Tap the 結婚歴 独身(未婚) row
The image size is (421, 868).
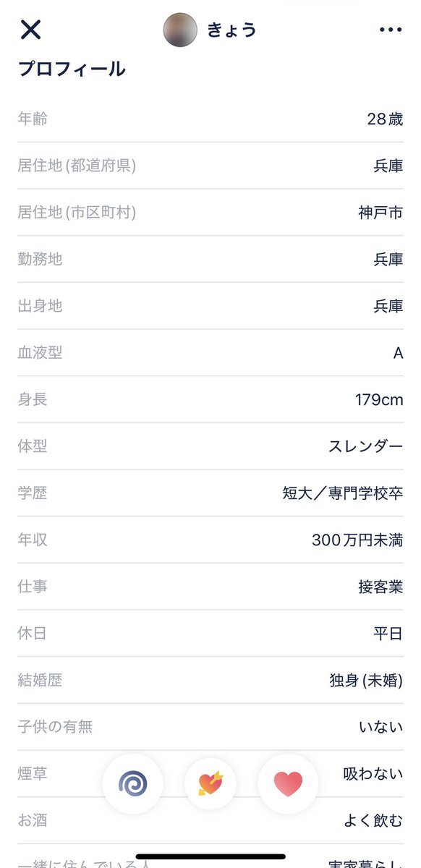pyautogui.click(x=210, y=680)
